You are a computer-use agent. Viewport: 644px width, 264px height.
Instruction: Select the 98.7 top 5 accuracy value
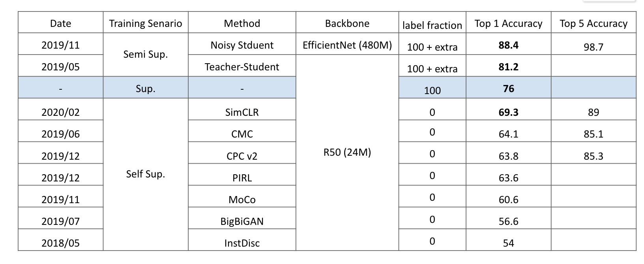click(x=593, y=47)
